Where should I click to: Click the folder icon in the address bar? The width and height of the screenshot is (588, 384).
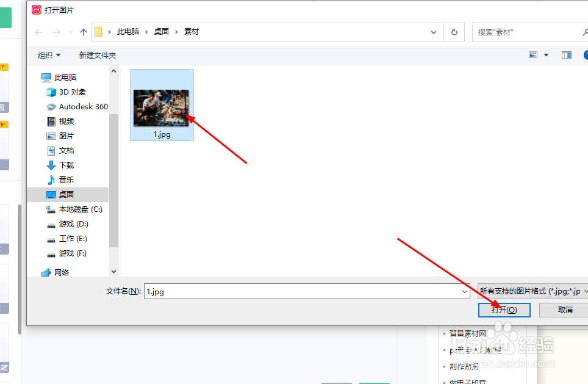click(x=99, y=32)
